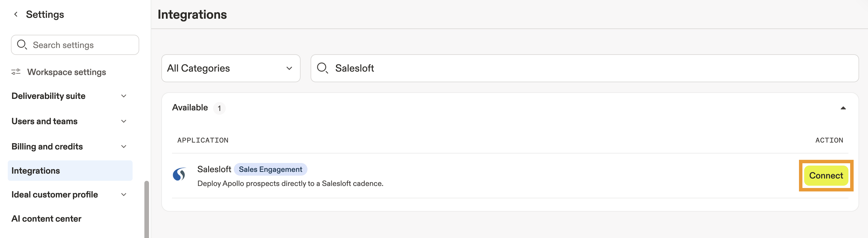This screenshot has width=868, height=238.
Task: Click the search settings magnifier icon
Action: (22, 45)
